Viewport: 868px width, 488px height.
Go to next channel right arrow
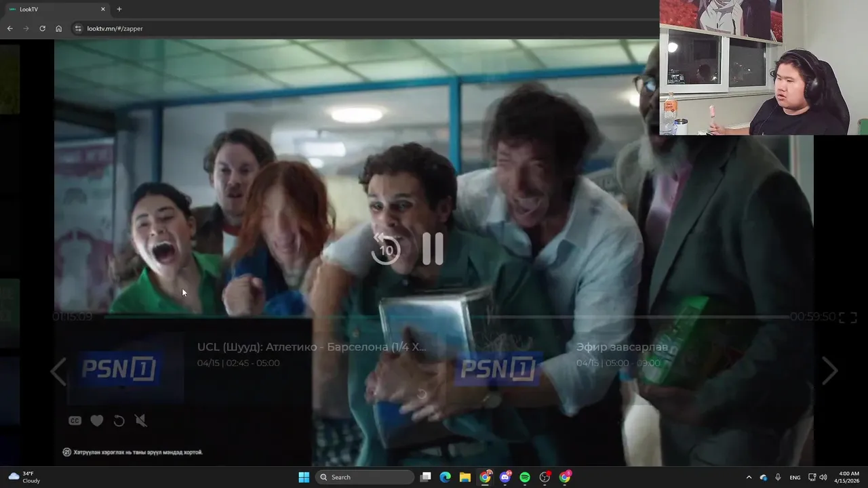click(x=829, y=371)
